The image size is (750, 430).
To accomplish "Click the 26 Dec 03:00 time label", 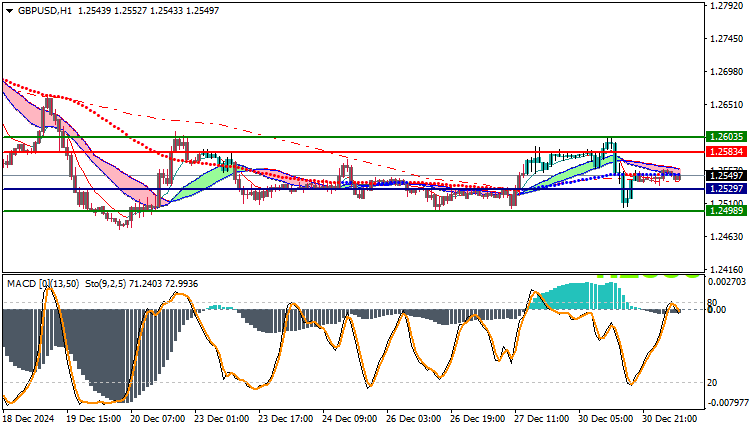I will pyautogui.click(x=414, y=419).
